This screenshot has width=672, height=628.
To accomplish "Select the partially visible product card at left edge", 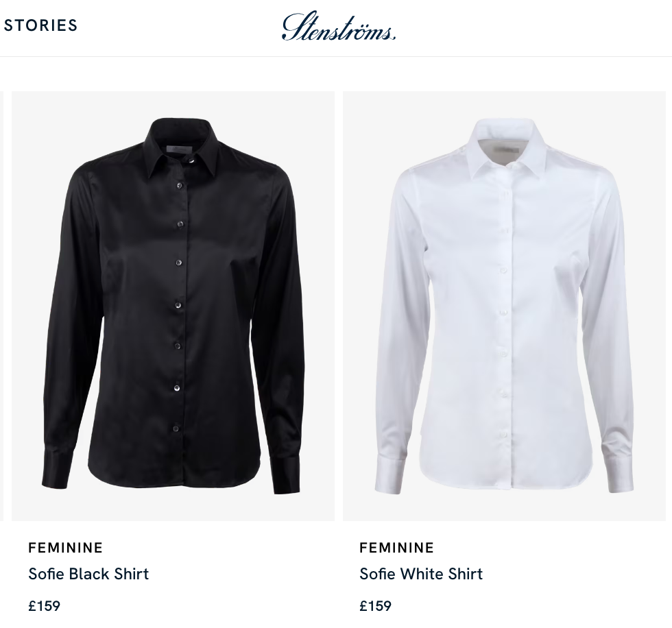I will (1, 306).
